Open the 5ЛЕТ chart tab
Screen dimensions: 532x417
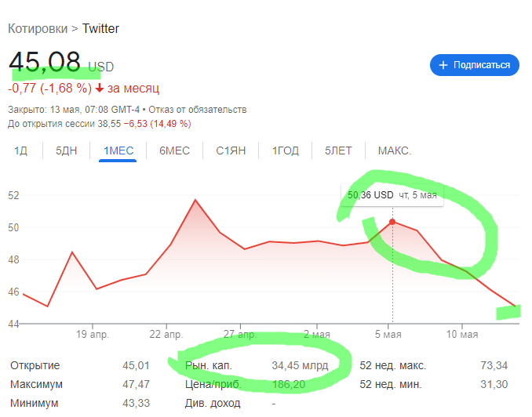point(339,150)
